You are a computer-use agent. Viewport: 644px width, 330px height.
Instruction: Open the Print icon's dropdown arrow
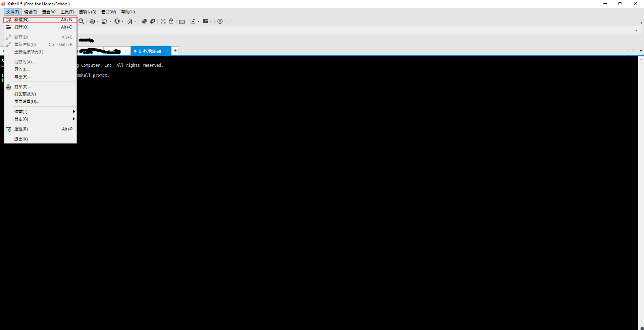click(x=98, y=21)
